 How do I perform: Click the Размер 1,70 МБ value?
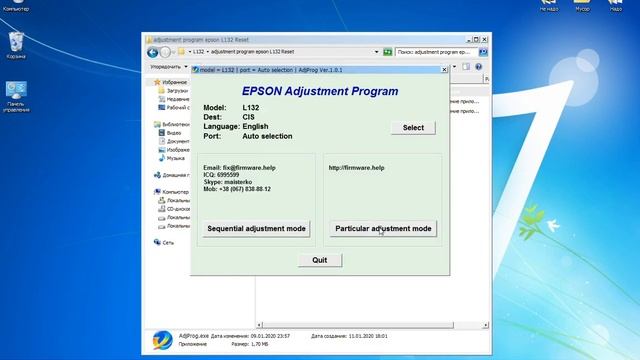tap(260, 344)
